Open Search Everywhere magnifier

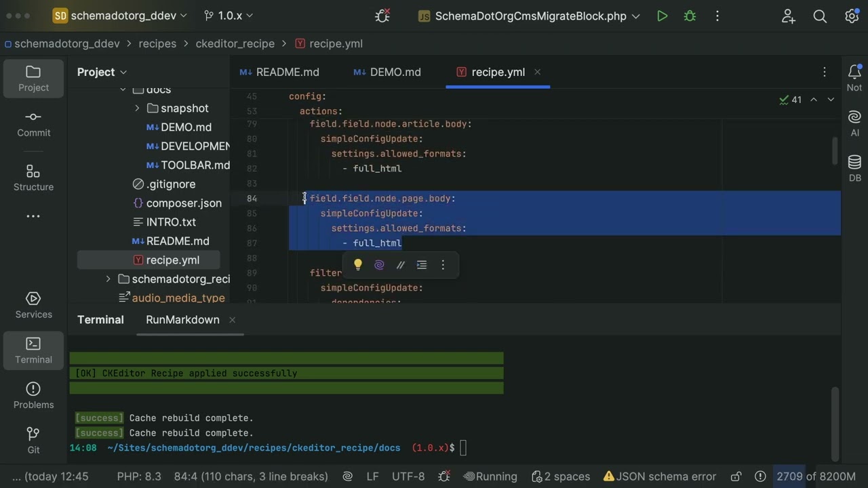point(820,16)
